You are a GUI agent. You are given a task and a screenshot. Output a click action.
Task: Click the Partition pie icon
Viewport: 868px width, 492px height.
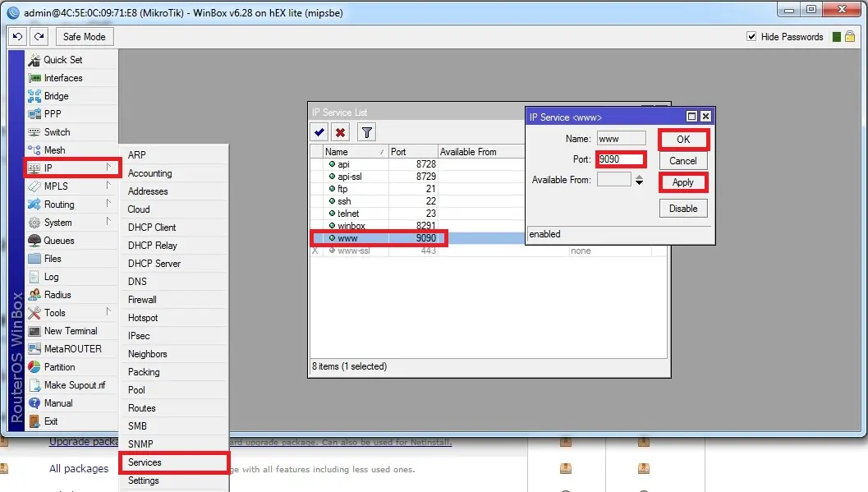click(x=34, y=367)
